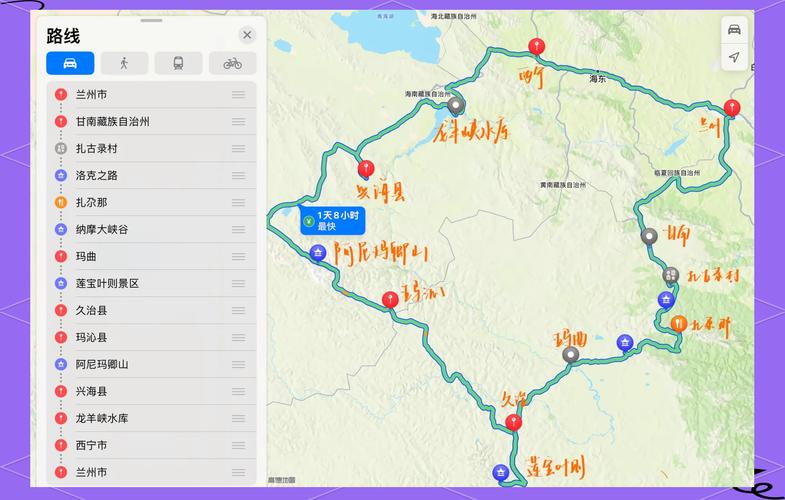
Task: Click the reorder handle beside 扎古录村
Action: 238,148
